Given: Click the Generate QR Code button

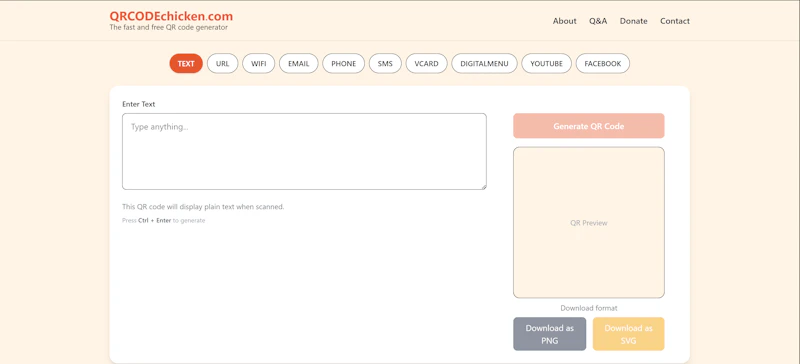Looking at the screenshot, I should coord(589,126).
